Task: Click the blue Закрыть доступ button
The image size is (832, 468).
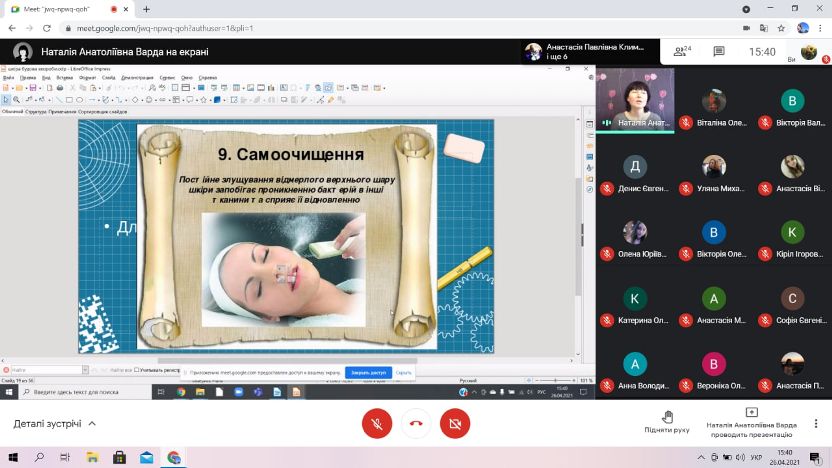Action: (368, 372)
